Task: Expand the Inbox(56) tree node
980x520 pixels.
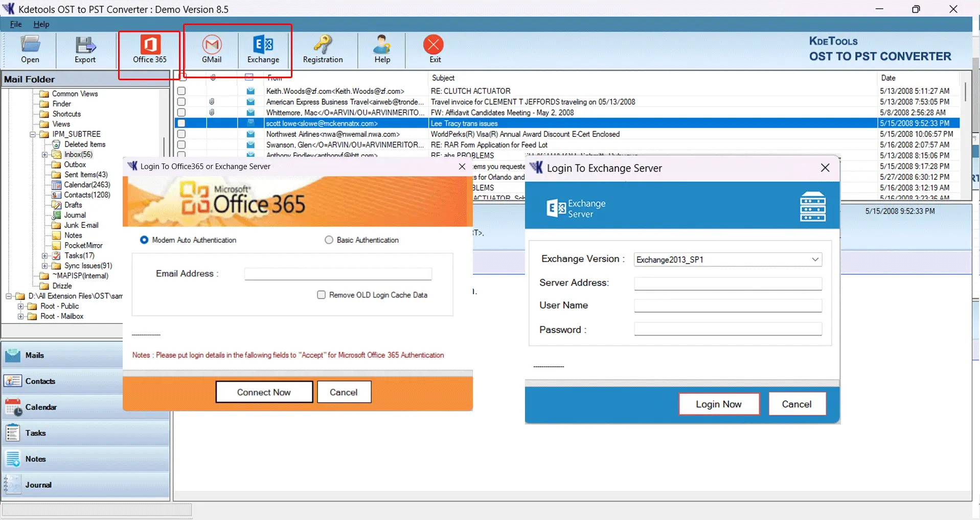Action: pos(44,155)
